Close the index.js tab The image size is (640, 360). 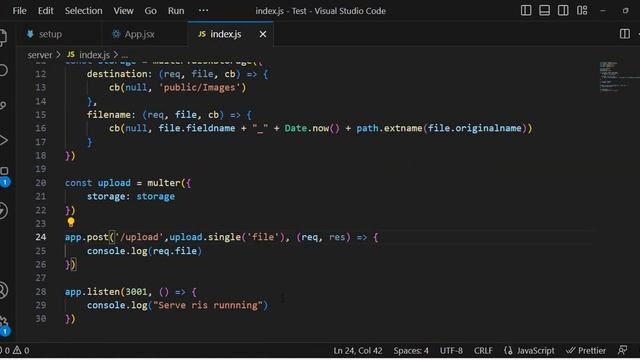click(x=263, y=34)
